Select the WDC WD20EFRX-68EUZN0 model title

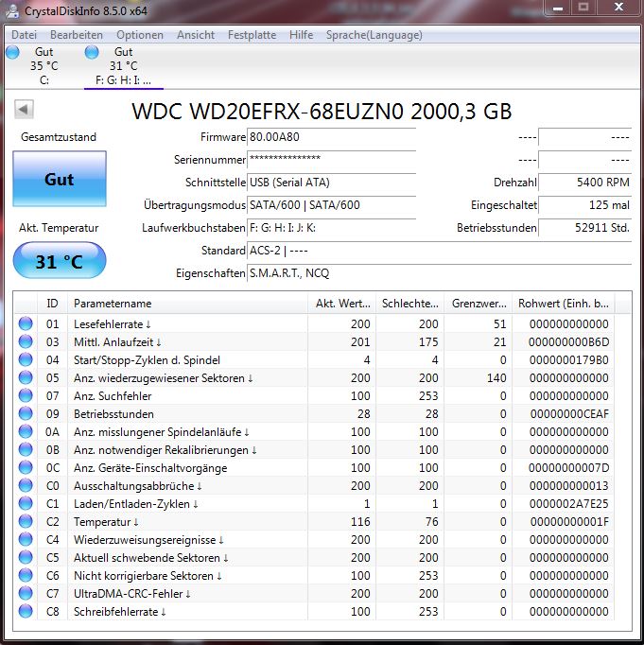tap(322, 111)
